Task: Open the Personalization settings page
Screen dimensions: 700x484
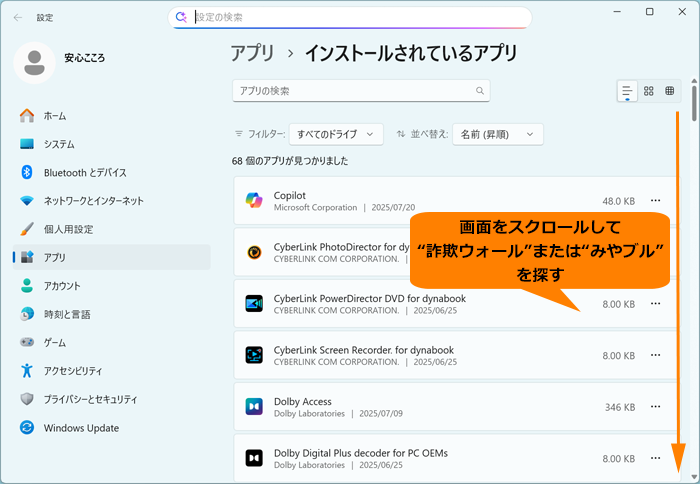Action: tap(112, 229)
